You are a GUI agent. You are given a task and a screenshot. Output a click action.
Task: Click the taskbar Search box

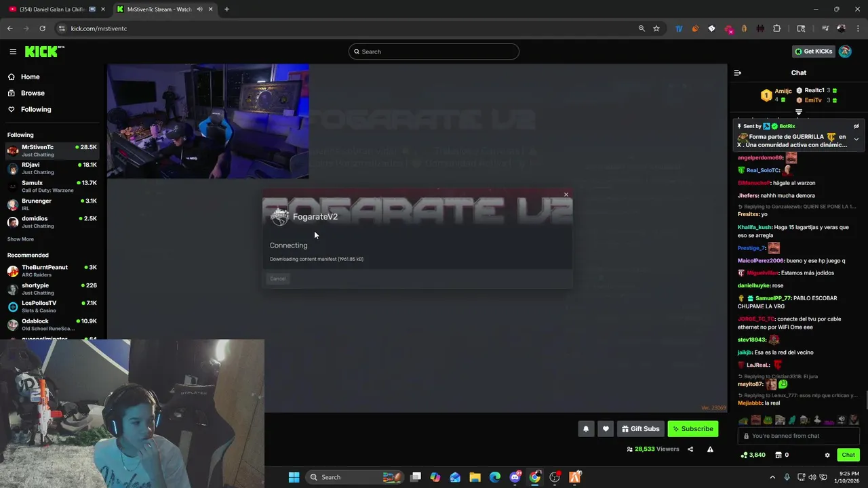click(x=356, y=477)
